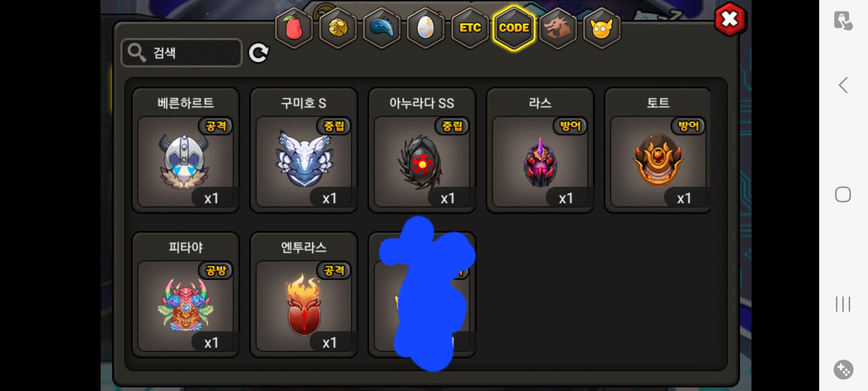Focus the 검색 search field
Image resolution: width=868 pixels, height=391 pixels.
click(182, 53)
